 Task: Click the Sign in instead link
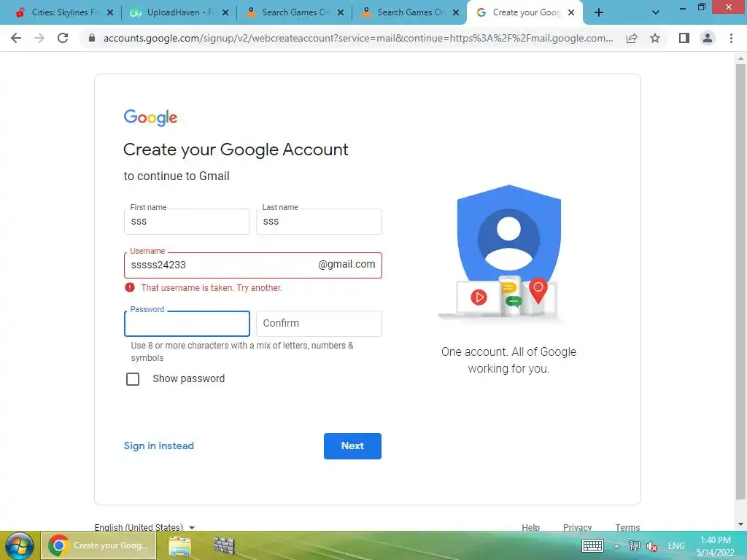[x=158, y=446]
